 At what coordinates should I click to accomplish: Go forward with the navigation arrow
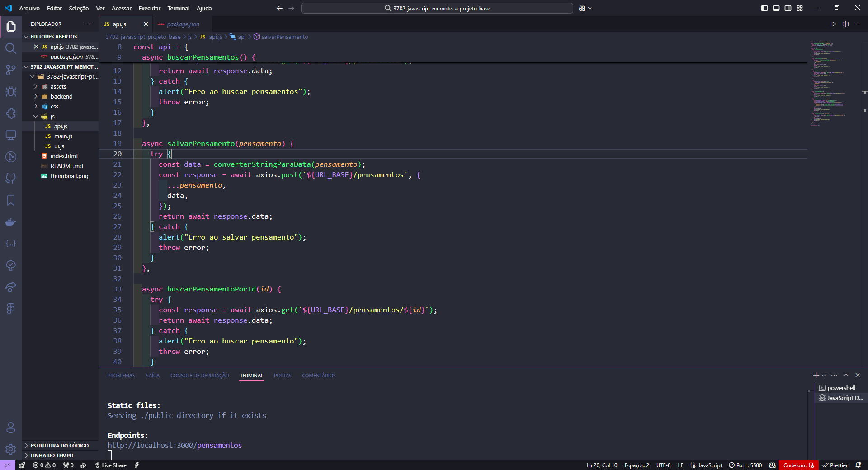tap(292, 8)
